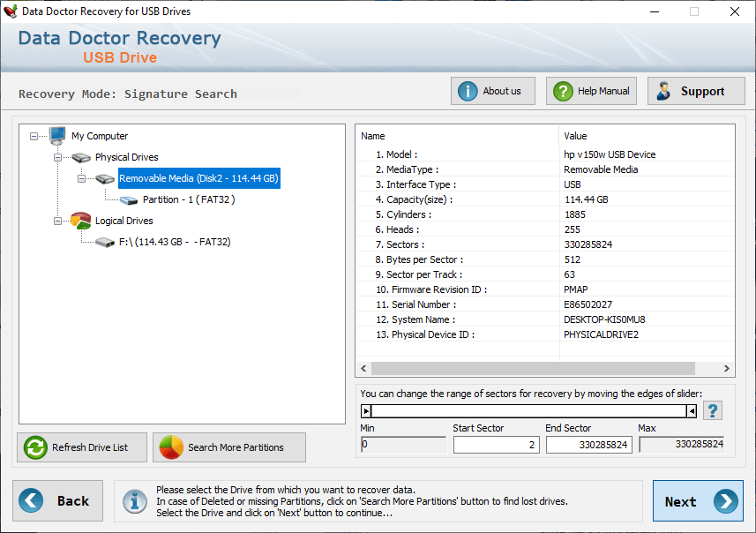Click the Logical Drives pie chart icon
756x533 pixels.
80,221
